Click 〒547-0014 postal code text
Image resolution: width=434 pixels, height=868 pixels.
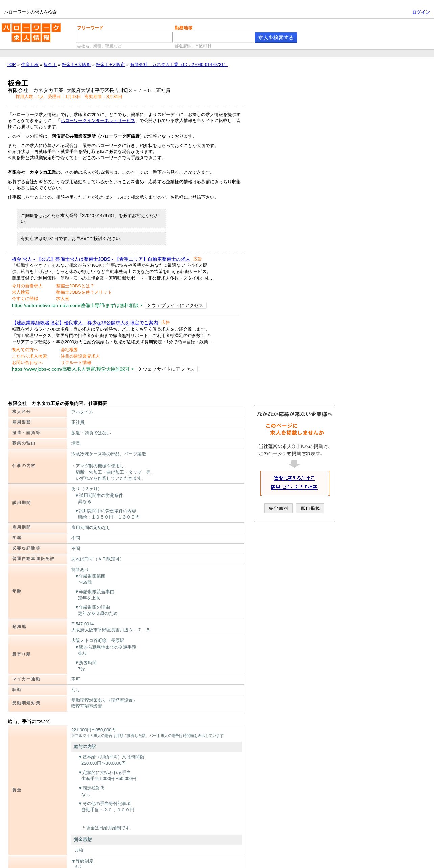point(82,624)
